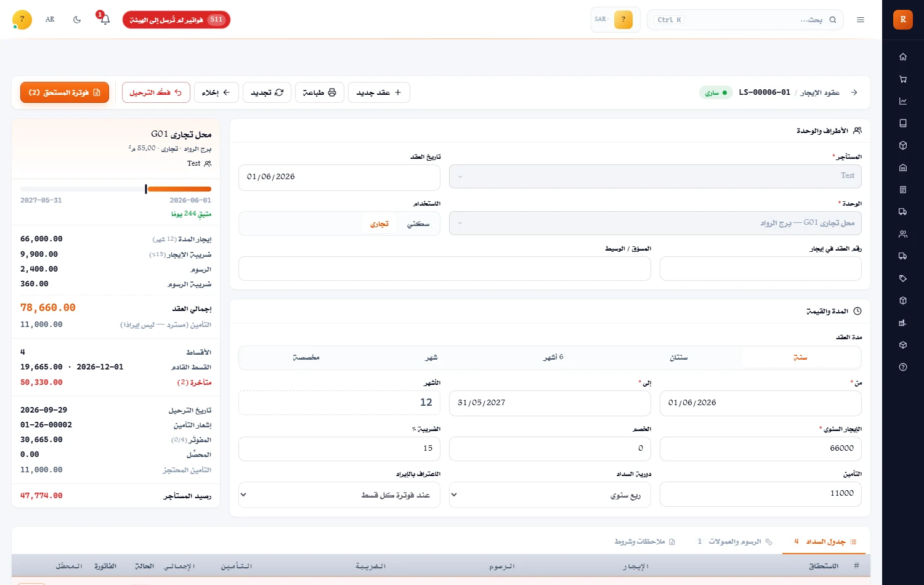Screen dimensions: 924x585
Task: Open the المستأجر tenant dropdown
Action: pos(655,176)
